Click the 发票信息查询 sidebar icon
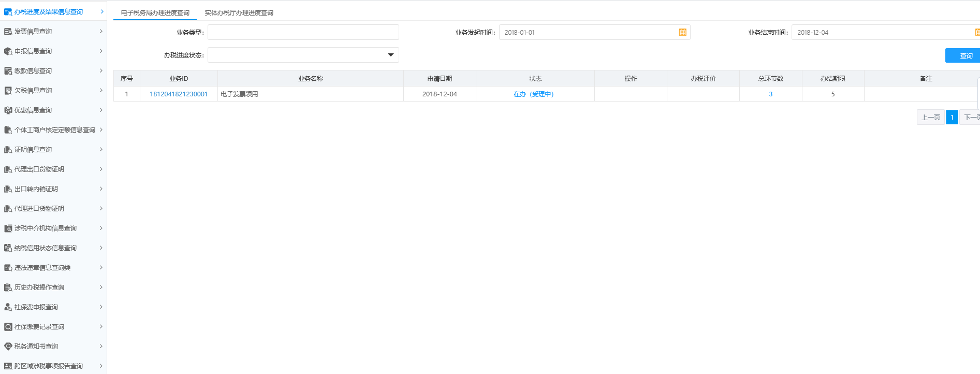 (x=8, y=32)
